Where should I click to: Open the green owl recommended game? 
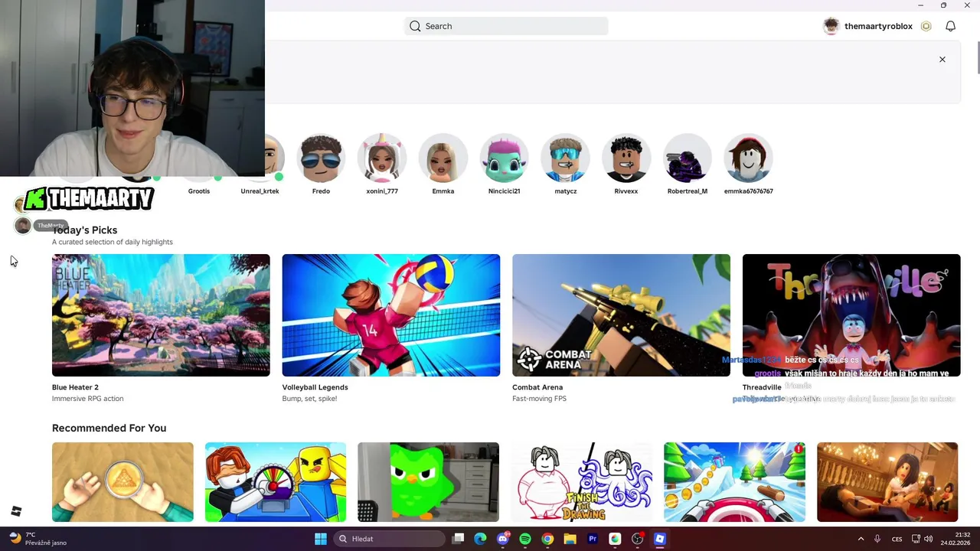pos(428,482)
